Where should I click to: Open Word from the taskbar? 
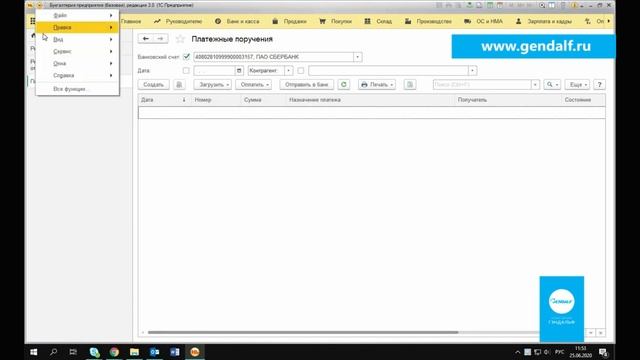click(x=175, y=352)
